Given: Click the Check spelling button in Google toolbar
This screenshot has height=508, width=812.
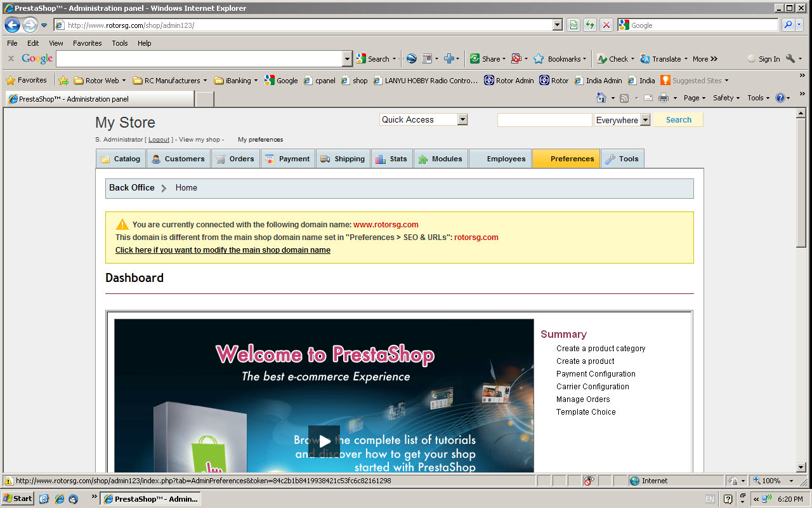Looking at the screenshot, I should pyautogui.click(x=612, y=58).
